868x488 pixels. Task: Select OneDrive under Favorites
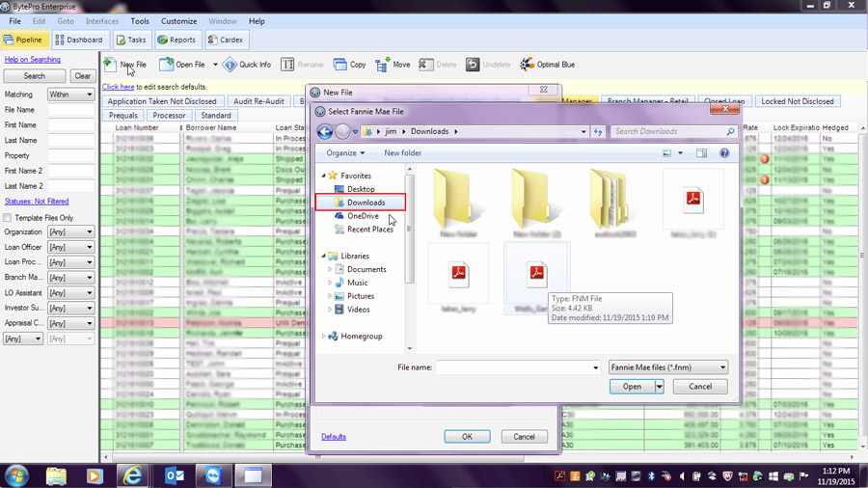[363, 216]
